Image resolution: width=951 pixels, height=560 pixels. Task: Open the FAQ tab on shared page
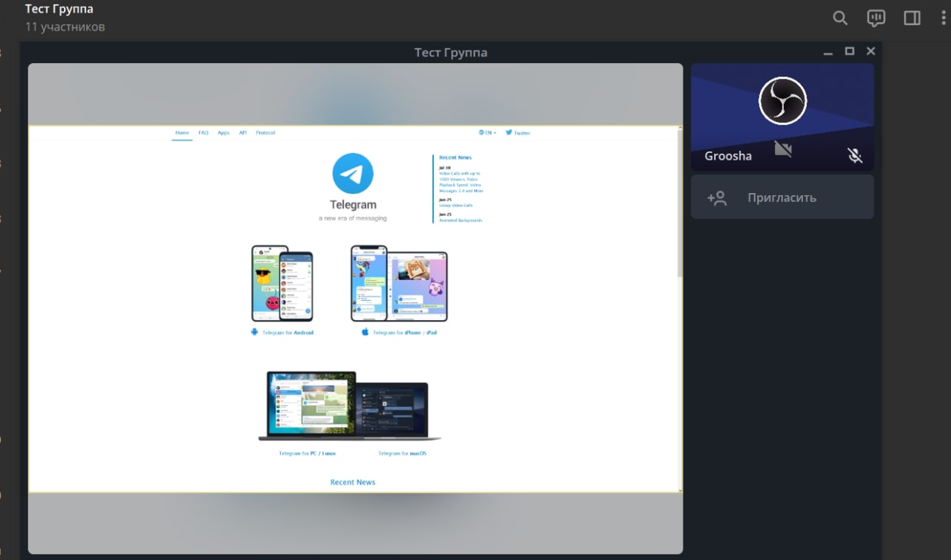(203, 133)
